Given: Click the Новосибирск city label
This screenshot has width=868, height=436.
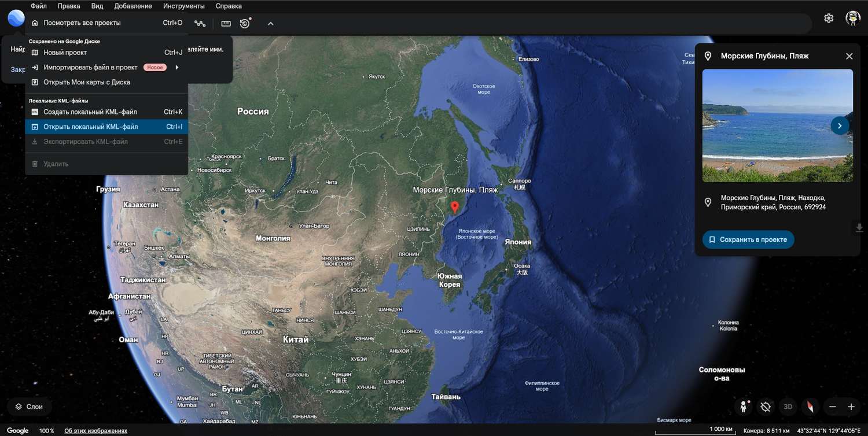Looking at the screenshot, I should (x=214, y=171).
